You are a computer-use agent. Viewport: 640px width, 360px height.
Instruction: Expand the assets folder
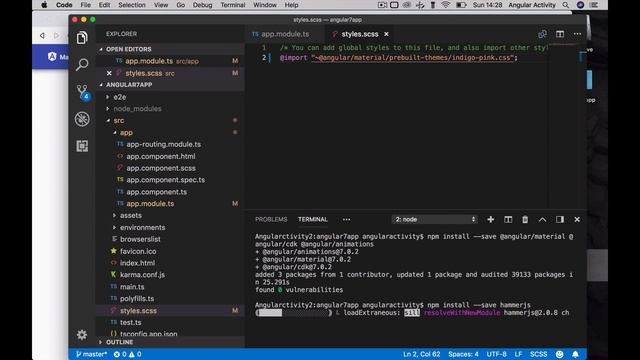point(131,216)
